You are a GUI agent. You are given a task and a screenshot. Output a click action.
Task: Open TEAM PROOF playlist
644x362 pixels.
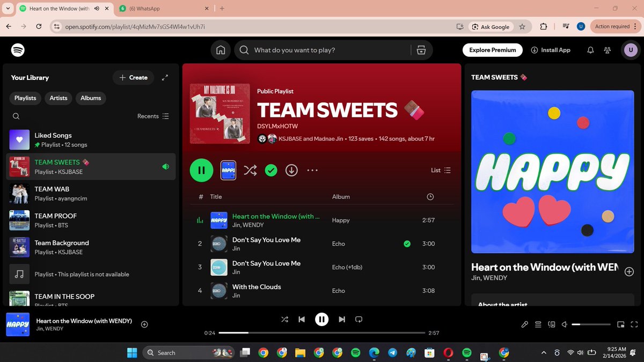click(x=91, y=220)
